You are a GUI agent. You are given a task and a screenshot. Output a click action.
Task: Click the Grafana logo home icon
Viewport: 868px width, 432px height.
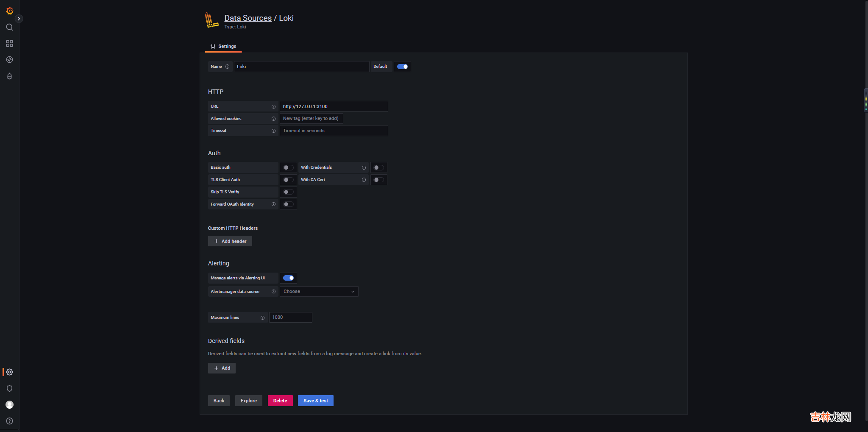click(x=9, y=11)
